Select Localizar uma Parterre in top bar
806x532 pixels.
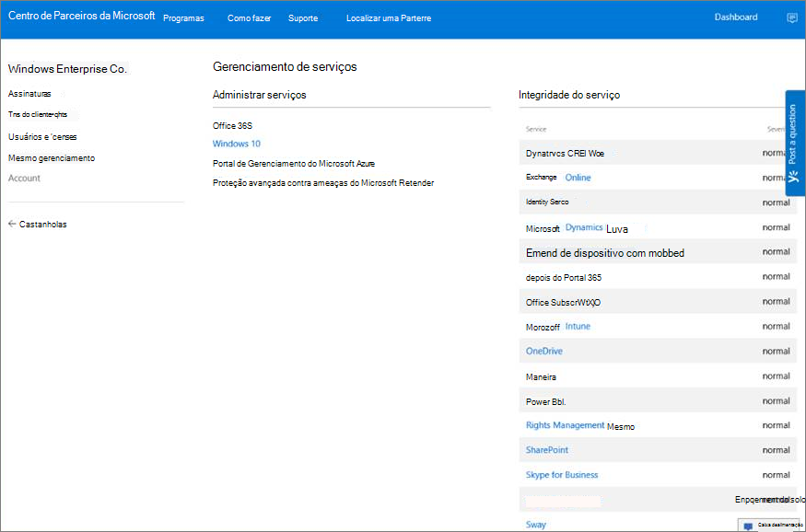point(389,18)
